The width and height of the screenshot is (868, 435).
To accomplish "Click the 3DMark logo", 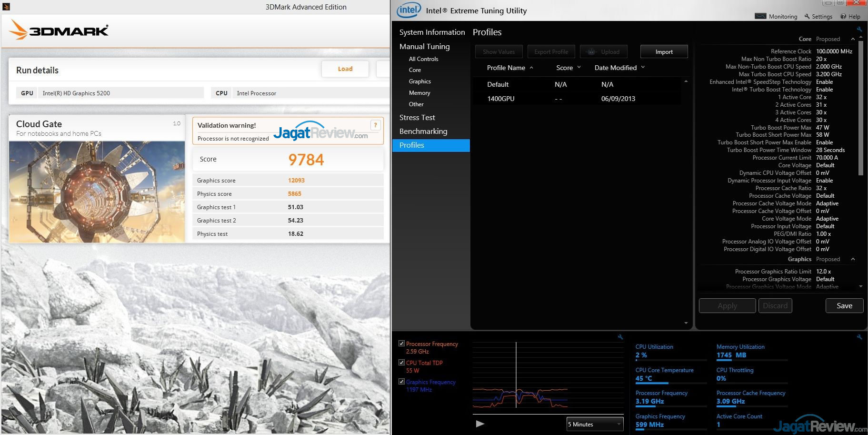I will [x=59, y=30].
